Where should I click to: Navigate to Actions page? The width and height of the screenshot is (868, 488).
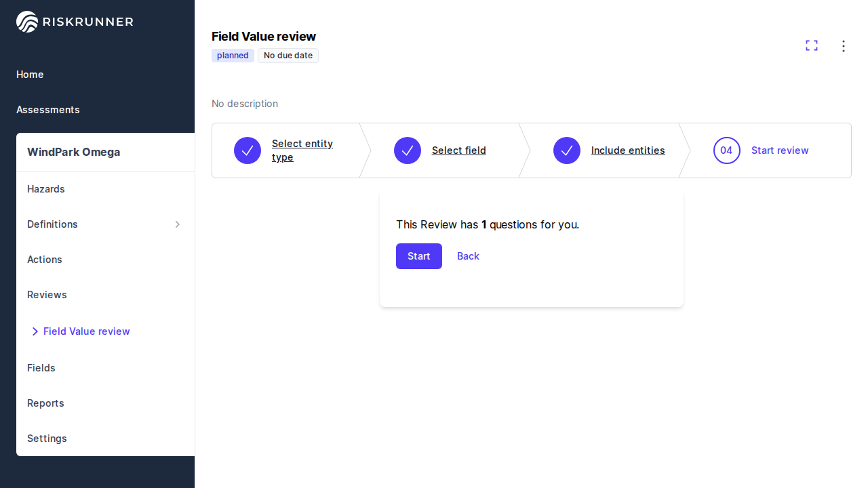45,260
